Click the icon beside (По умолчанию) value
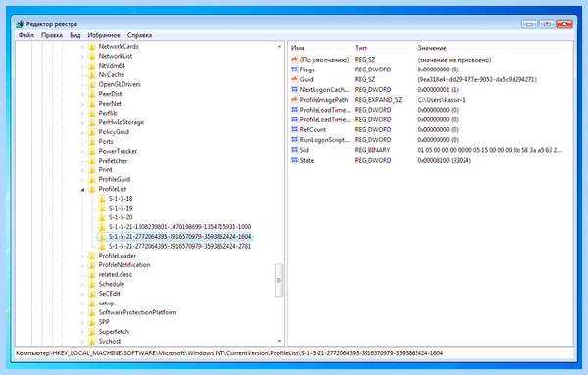Image resolution: width=588 pixels, height=375 pixels. click(x=294, y=59)
